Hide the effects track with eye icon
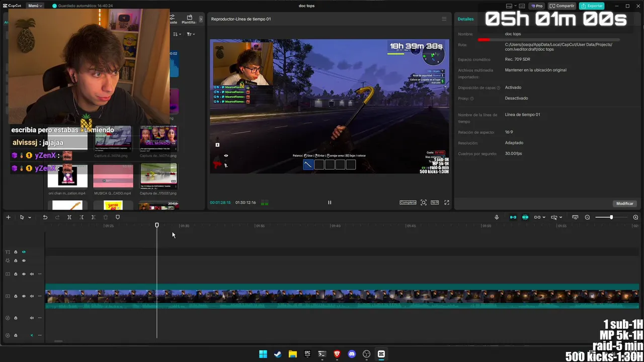The height and width of the screenshot is (362, 644). pyautogui.click(x=24, y=260)
